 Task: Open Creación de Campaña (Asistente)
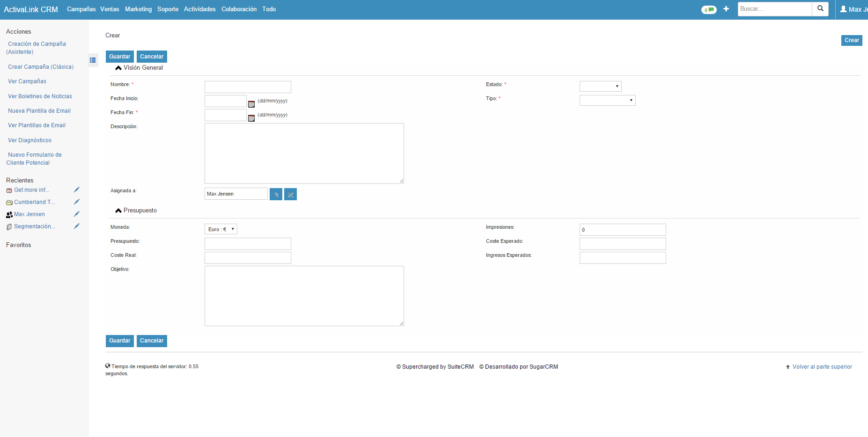pos(37,48)
